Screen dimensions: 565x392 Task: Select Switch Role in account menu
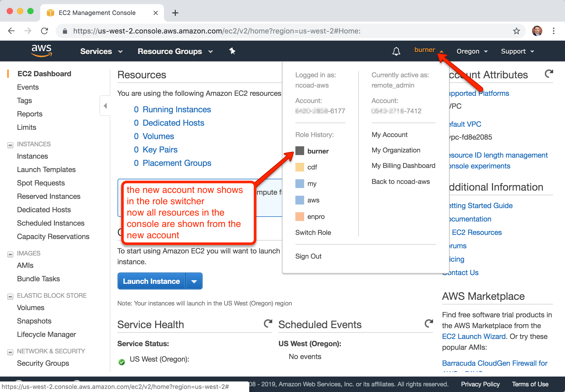pos(313,233)
